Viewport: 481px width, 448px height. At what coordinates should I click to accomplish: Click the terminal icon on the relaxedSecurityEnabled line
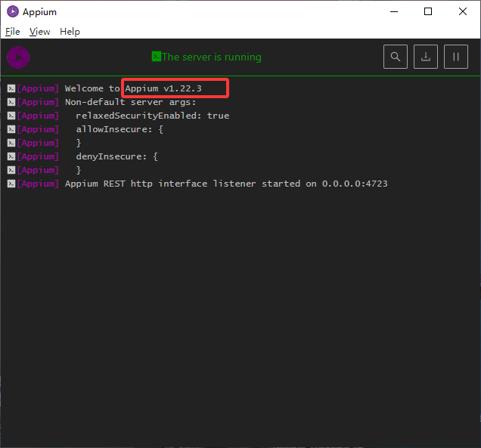pos(11,116)
